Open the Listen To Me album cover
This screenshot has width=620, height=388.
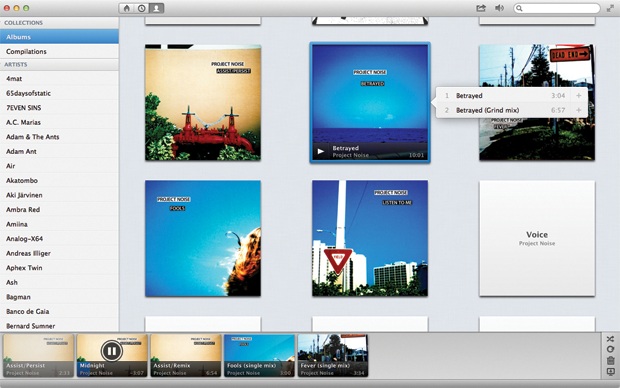370,238
